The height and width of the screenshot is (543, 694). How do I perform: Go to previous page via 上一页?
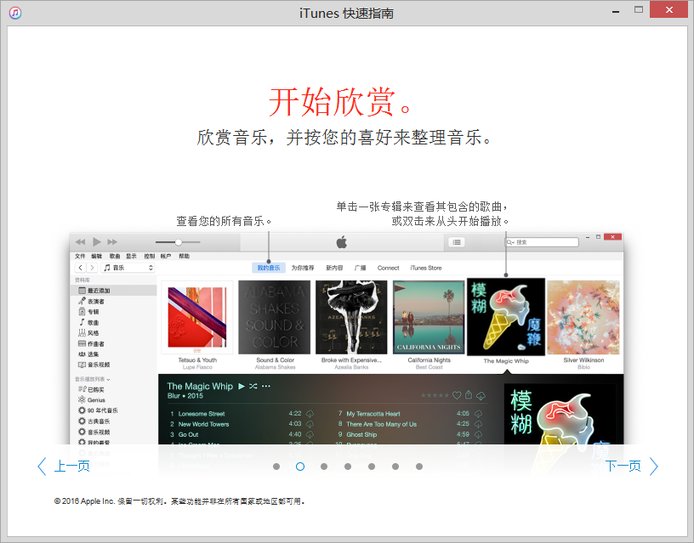click(x=72, y=466)
